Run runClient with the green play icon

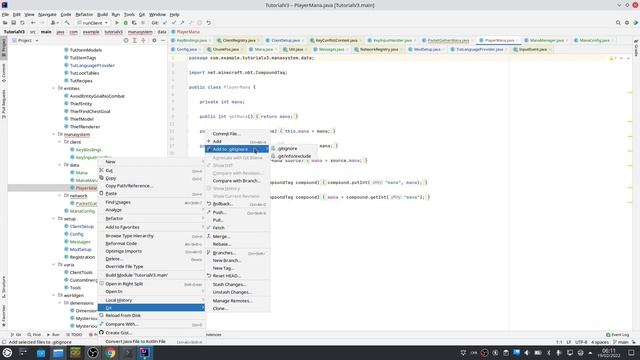(x=117, y=23)
